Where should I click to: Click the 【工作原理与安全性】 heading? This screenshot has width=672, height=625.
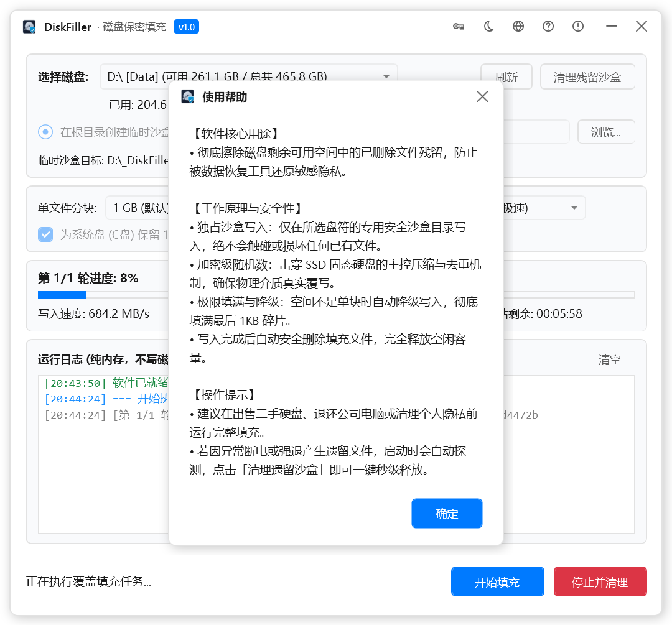[x=248, y=208]
